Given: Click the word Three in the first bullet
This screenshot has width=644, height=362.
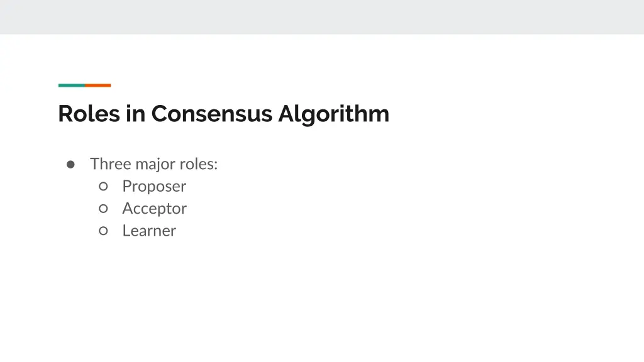Looking at the screenshot, I should coord(111,164).
